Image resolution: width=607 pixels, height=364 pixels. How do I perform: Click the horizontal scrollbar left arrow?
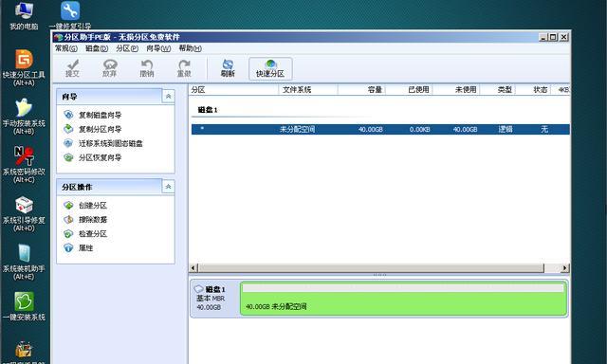(193, 267)
